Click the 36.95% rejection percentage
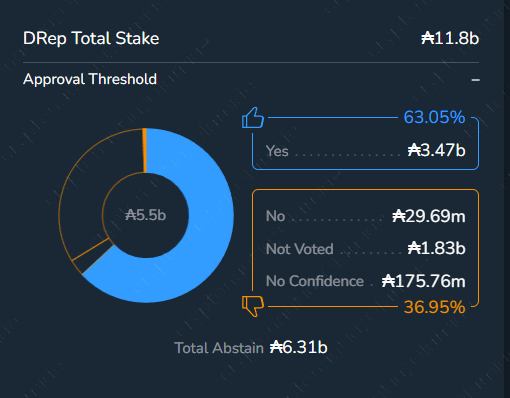Screen dimensions: 510x398 tap(434, 307)
